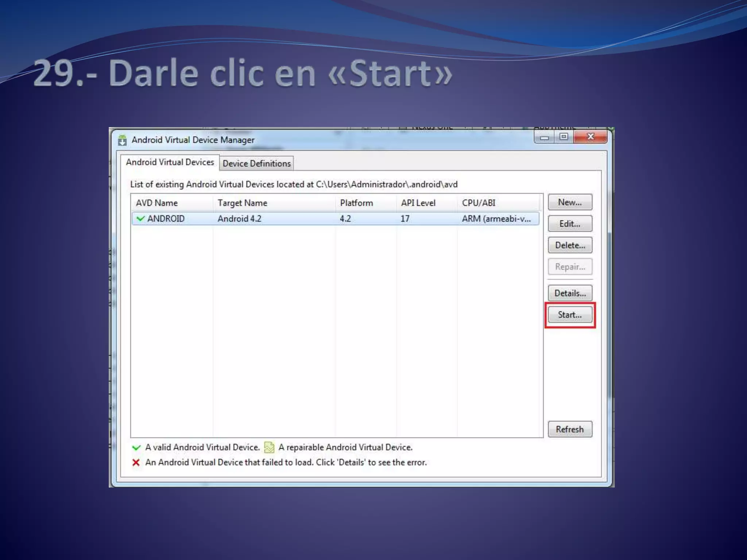Open Edit... for selected device

[x=570, y=224]
